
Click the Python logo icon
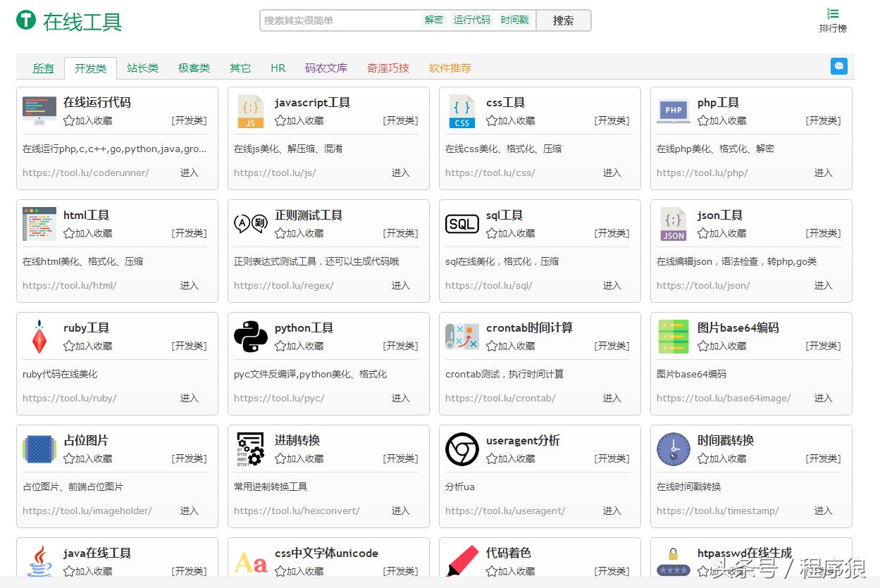(x=250, y=337)
